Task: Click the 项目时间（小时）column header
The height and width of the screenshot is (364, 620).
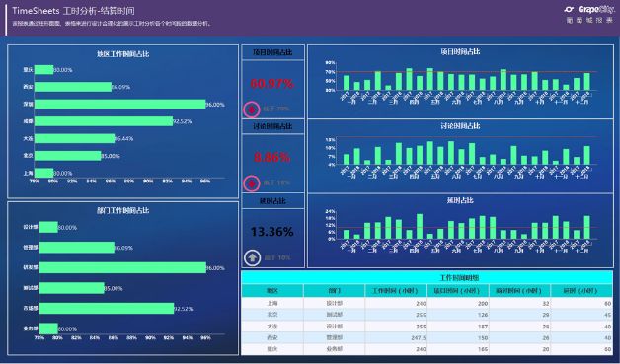Action: (x=458, y=290)
